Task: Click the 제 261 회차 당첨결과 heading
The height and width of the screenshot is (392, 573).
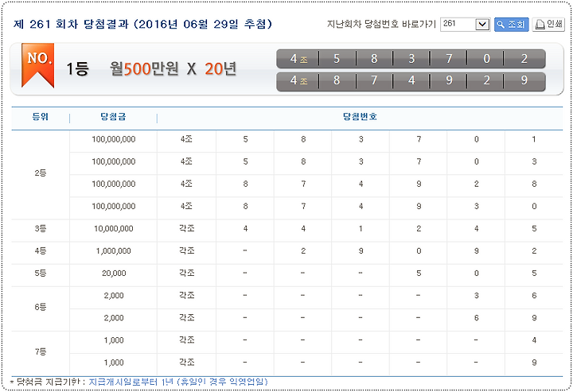Action: [x=142, y=24]
